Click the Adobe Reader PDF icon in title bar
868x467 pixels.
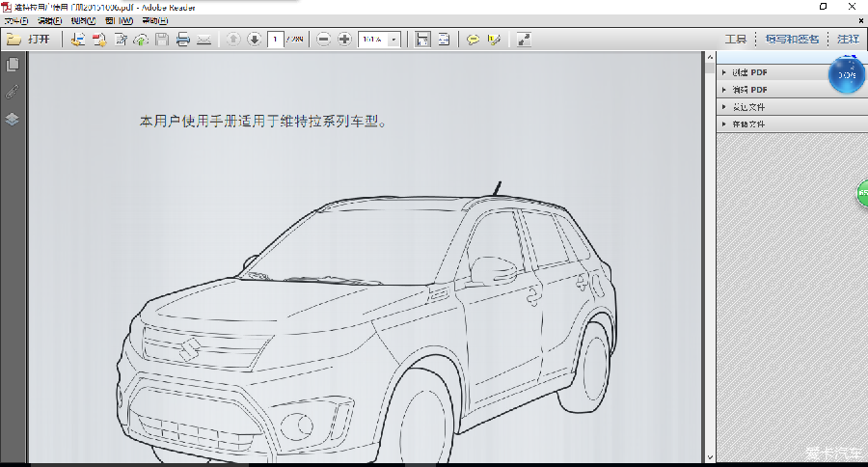[x=7, y=7]
